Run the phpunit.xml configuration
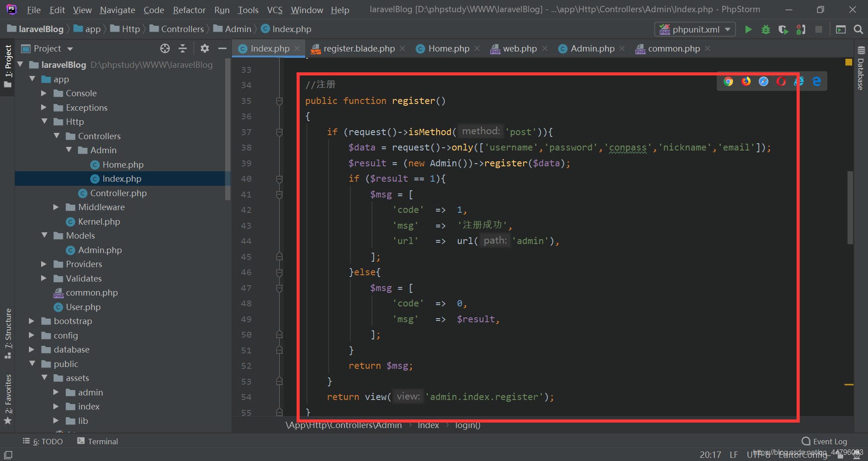This screenshot has width=868, height=461. pos(748,29)
